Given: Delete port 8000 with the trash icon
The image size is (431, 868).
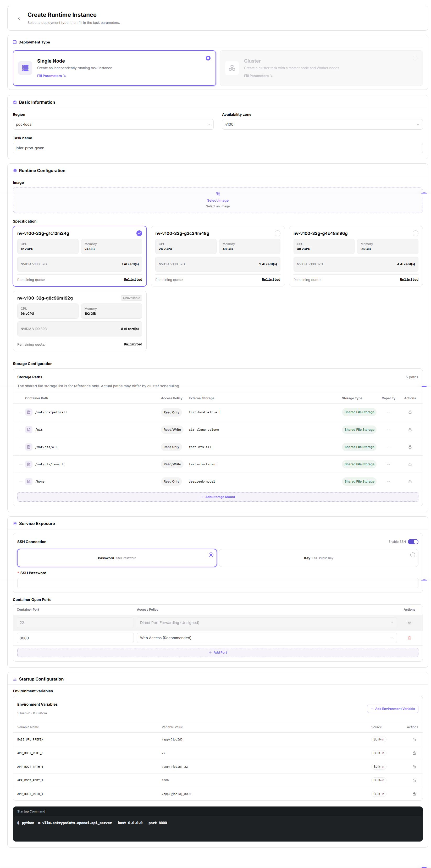Looking at the screenshot, I should (410, 638).
